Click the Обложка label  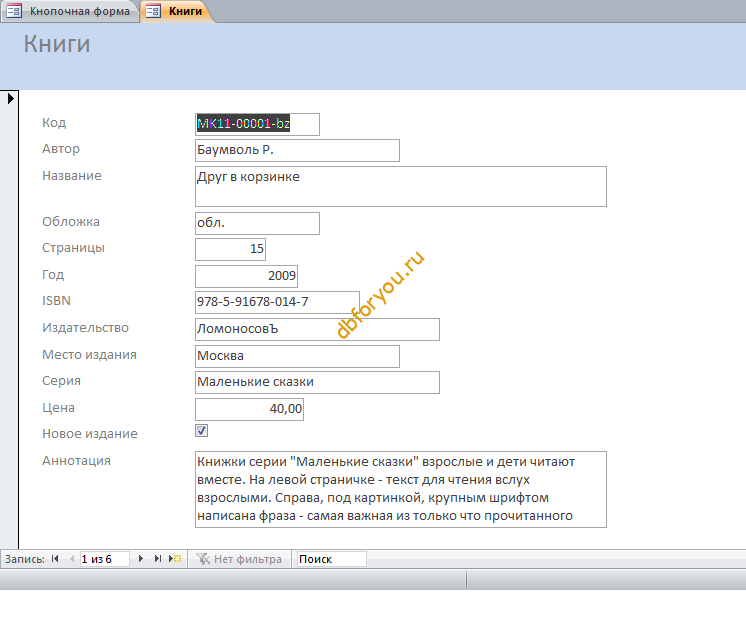(71, 222)
